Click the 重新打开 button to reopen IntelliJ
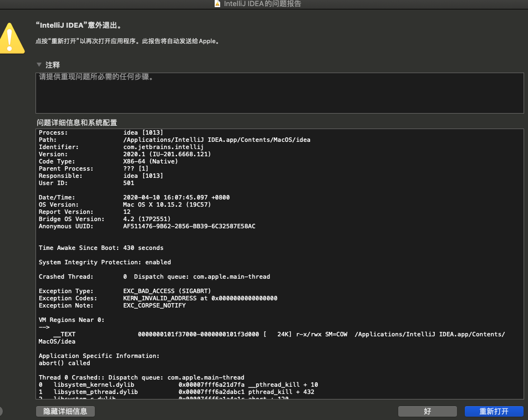Screen dimensions: 528x420 click(494, 411)
